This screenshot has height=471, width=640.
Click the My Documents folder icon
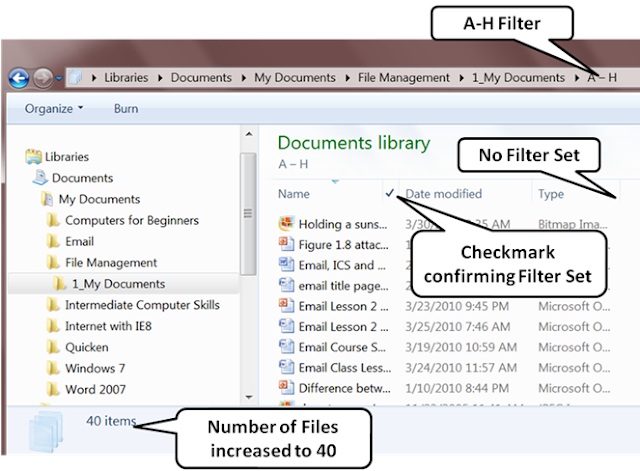[x=47, y=199]
